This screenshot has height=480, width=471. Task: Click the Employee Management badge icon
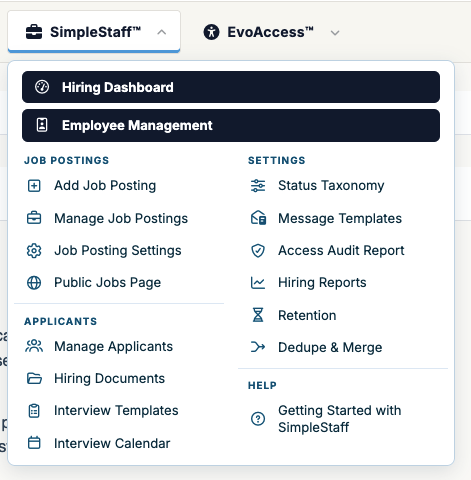pyautogui.click(x=42, y=125)
